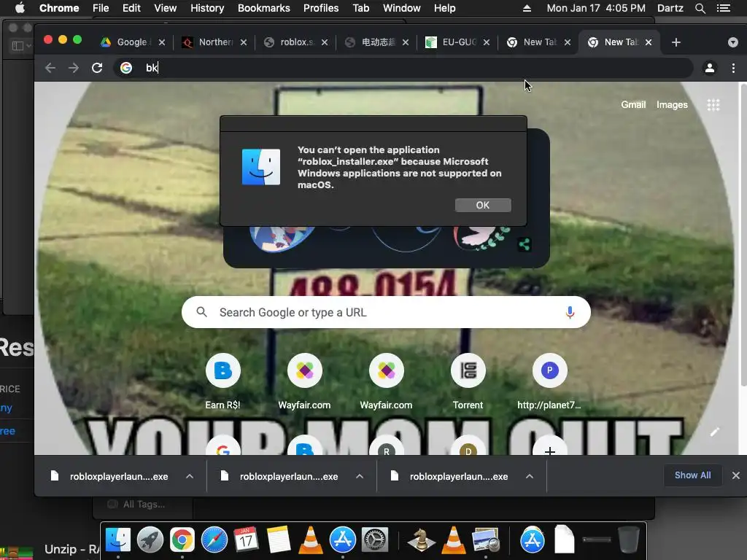Close the active New Tab

649,42
